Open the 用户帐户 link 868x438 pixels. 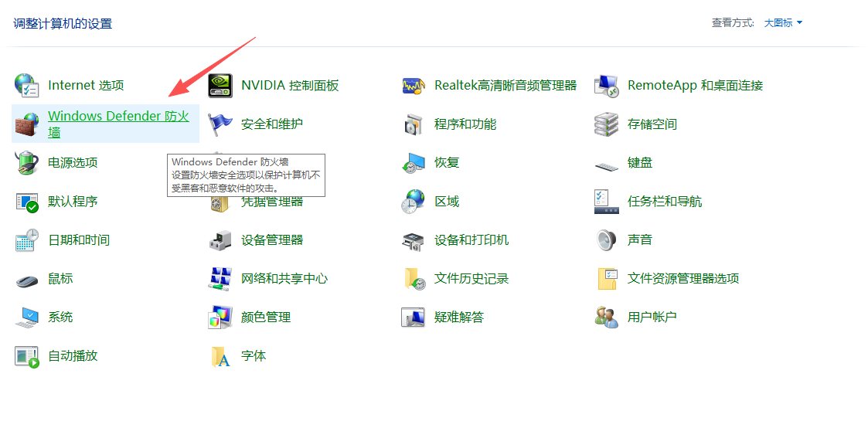tap(652, 317)
